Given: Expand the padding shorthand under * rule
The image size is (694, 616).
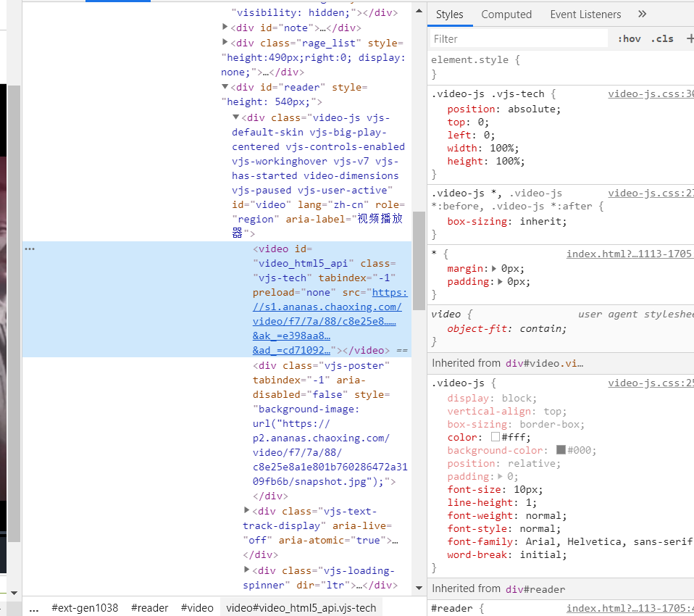Looking at the screenshot, I should [x=500, y=282].
